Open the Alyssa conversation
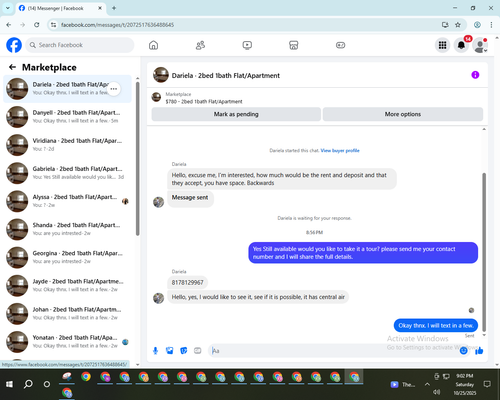Image resolution: width=500 pixels, height=400 pixels. 68,201
